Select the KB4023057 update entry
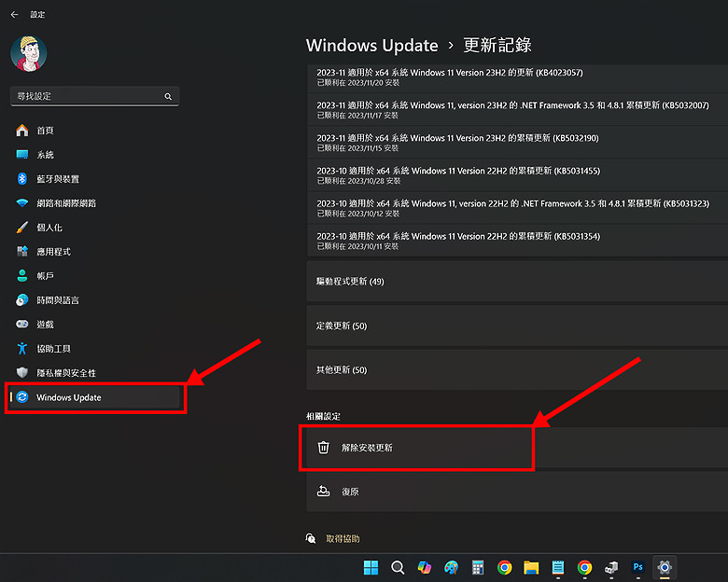Screen dimensions: 728x582 (x=517, y=77)
